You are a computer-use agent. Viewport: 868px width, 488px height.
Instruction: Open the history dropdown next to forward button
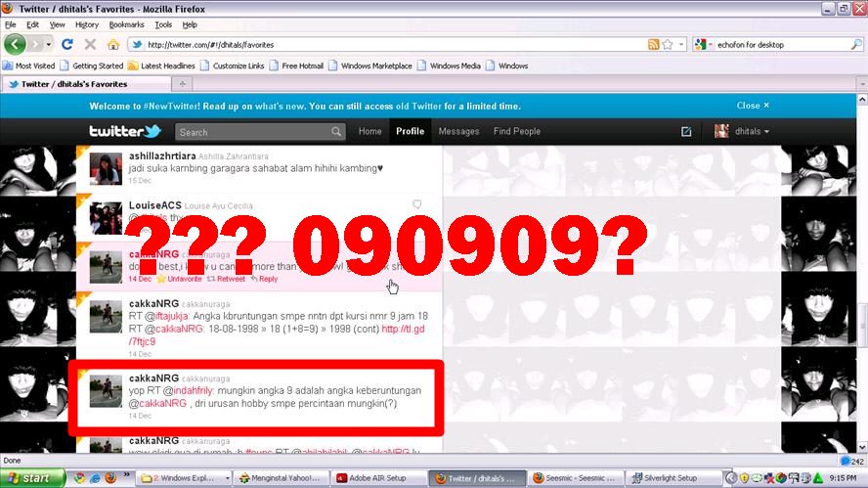coord(49,44)
